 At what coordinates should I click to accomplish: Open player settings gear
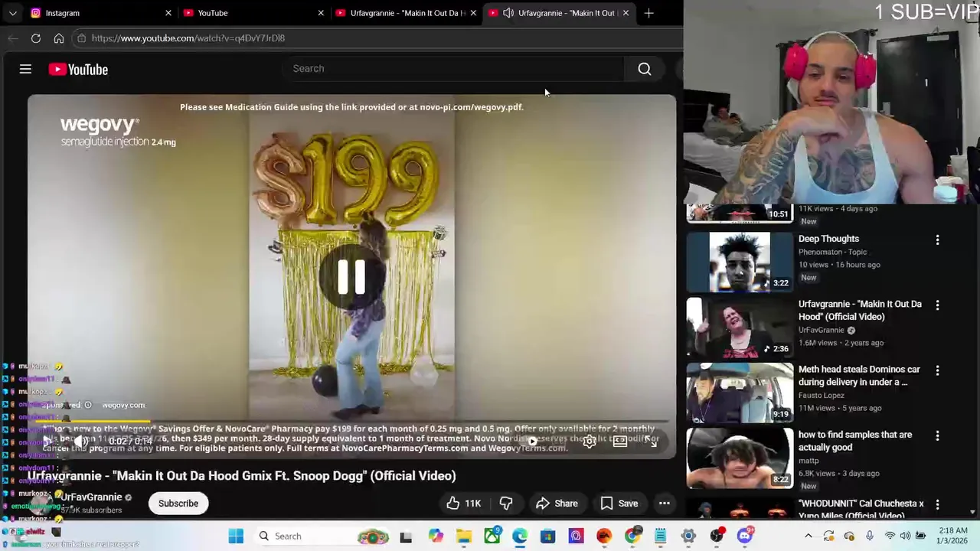coord(589,442)
